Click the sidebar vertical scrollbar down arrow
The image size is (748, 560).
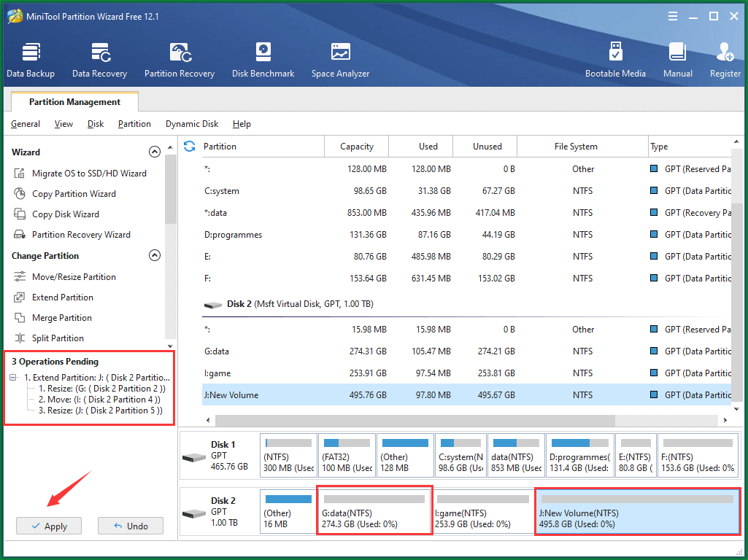170,346
